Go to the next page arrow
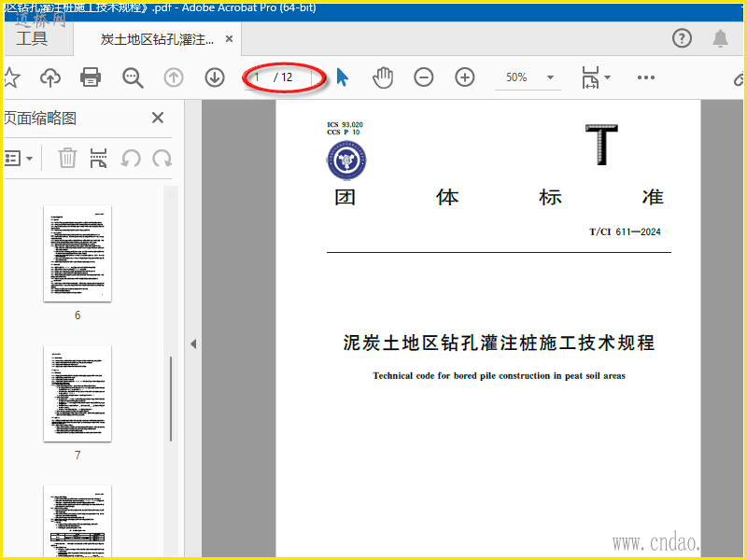Viewport: 747px width, 560px height. (x=215, y=77)
